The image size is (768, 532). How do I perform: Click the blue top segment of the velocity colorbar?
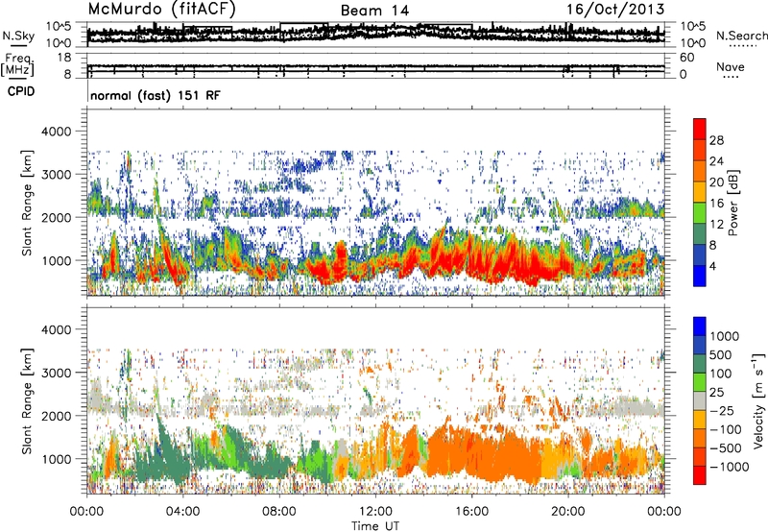click(700, 326)
